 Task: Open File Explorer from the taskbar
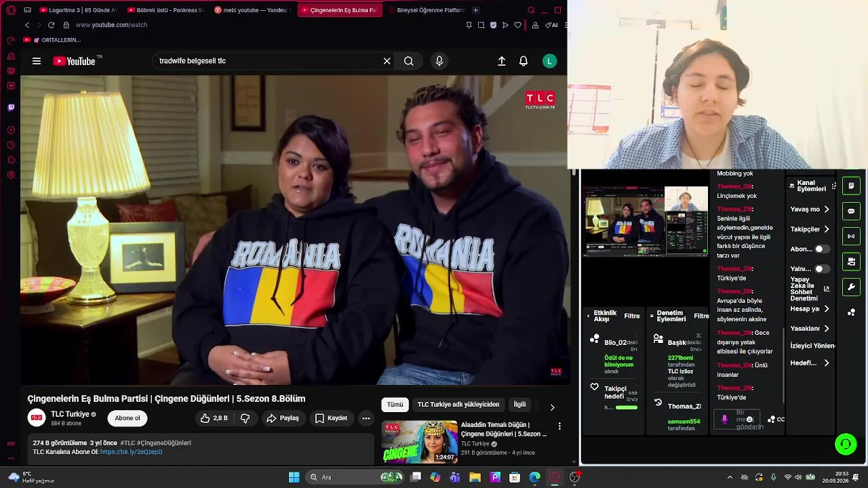coord(475,477)
